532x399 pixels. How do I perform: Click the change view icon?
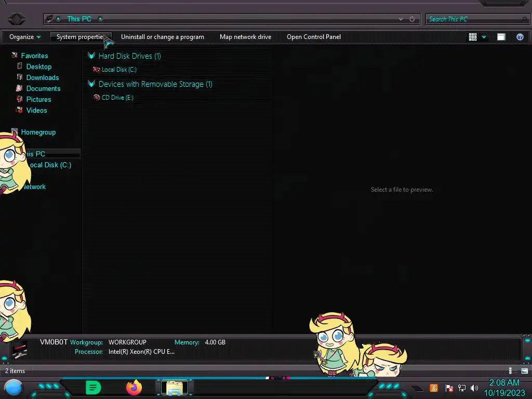pos(473,37)
